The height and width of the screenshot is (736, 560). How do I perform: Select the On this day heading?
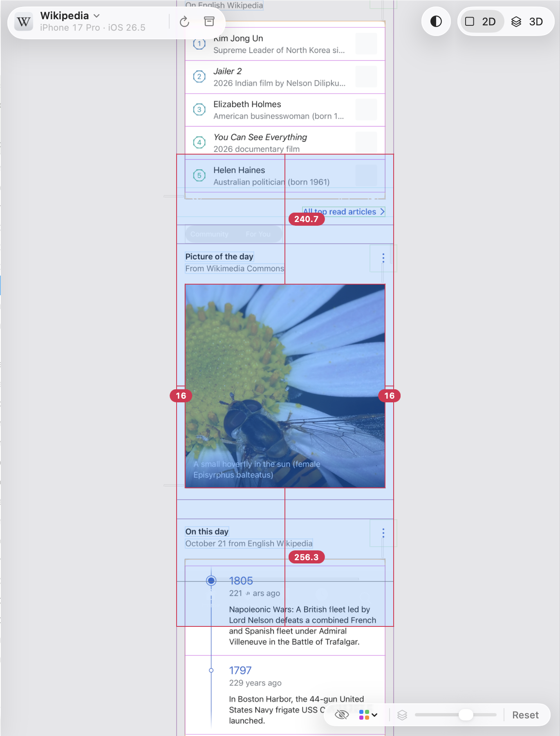click(207, 532)
